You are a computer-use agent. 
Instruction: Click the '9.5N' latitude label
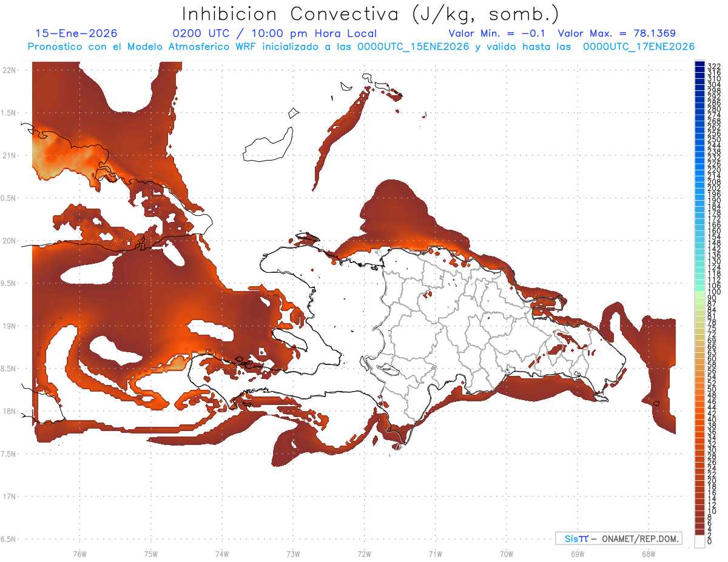[x=8, y=283]
